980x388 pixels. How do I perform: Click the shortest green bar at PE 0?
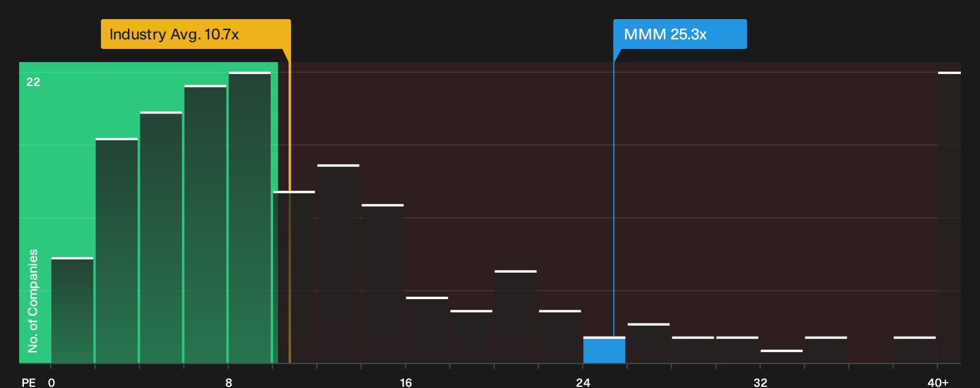(x=72, y=310)
